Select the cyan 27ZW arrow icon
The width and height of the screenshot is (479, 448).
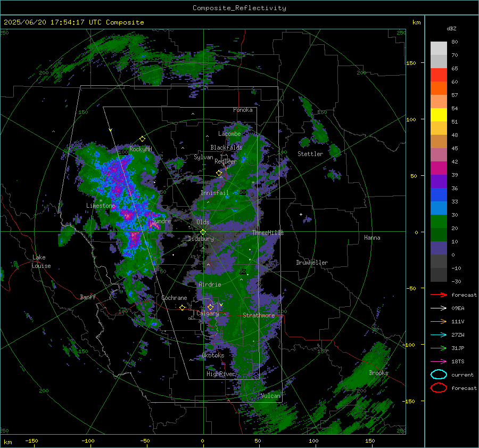coord(439,335)
